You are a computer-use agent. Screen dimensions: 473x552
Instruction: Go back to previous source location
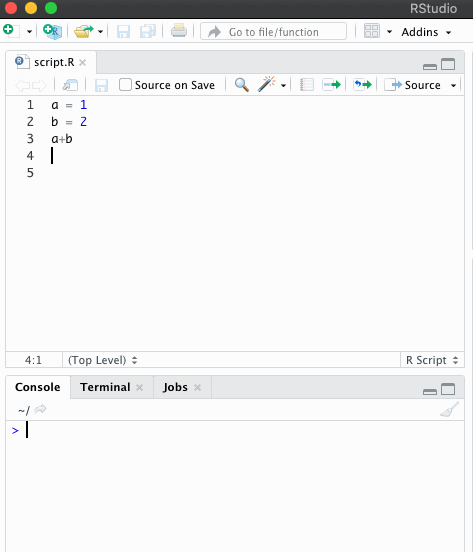pyautogui.click(x=23, y=85)
